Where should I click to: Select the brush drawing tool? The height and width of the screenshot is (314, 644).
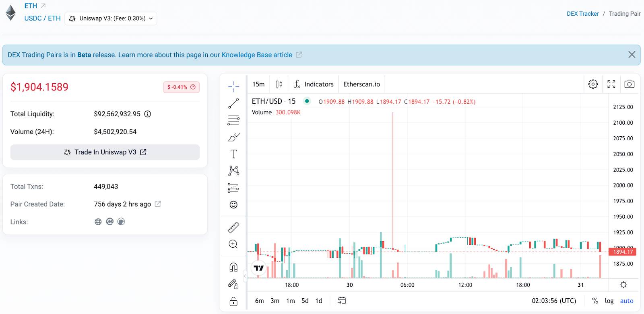pos(233,137)
